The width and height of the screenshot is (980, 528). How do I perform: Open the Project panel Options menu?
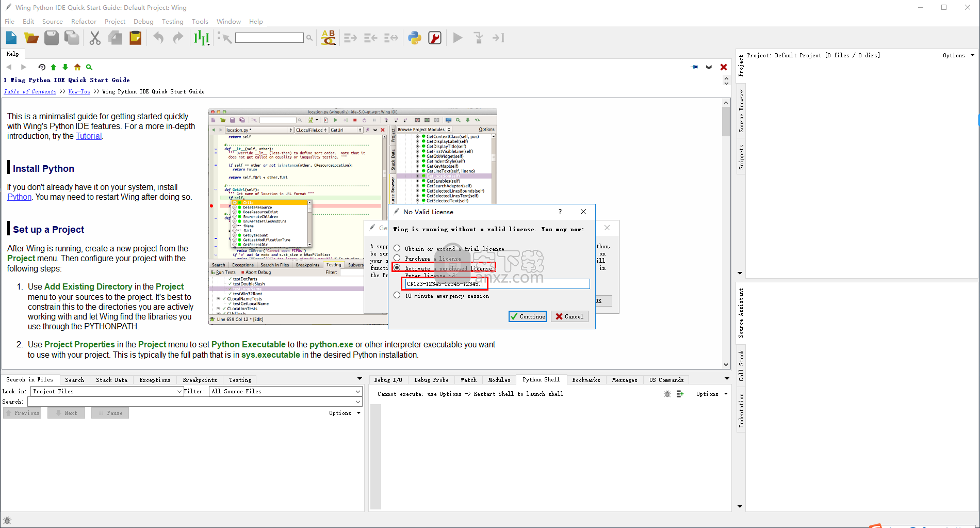point(958,55)
